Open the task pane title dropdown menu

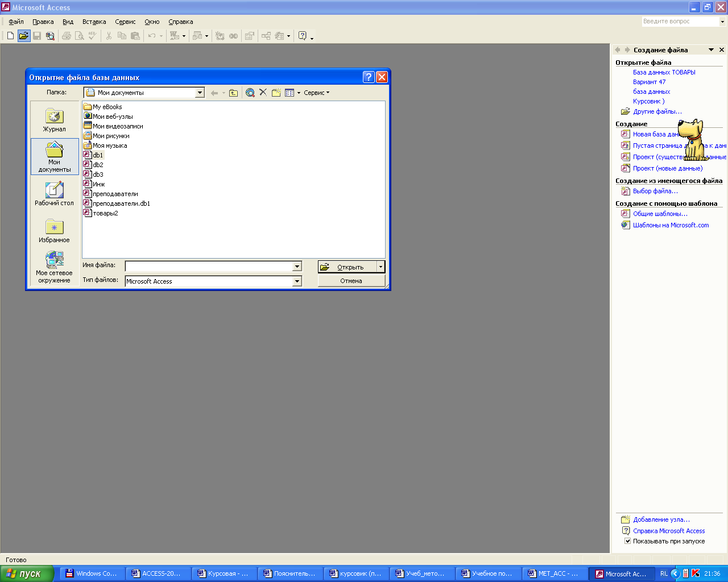click(x=711, y=50)
